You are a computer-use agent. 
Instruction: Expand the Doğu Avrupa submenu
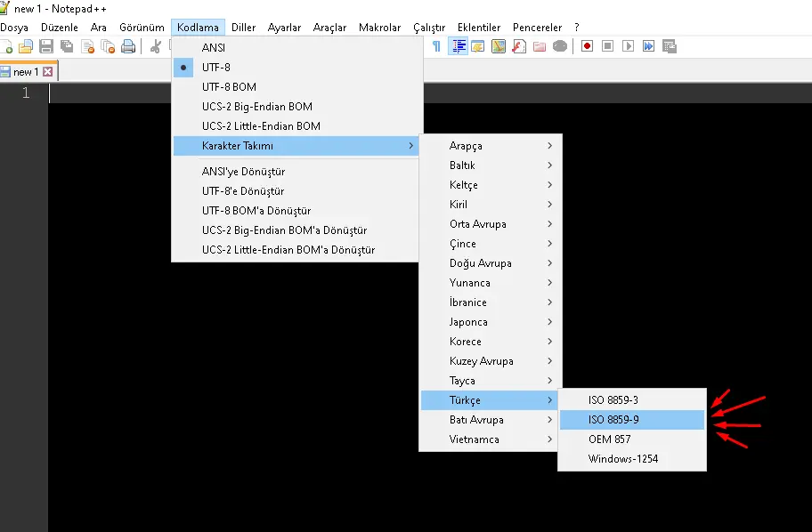pos(491,263)
